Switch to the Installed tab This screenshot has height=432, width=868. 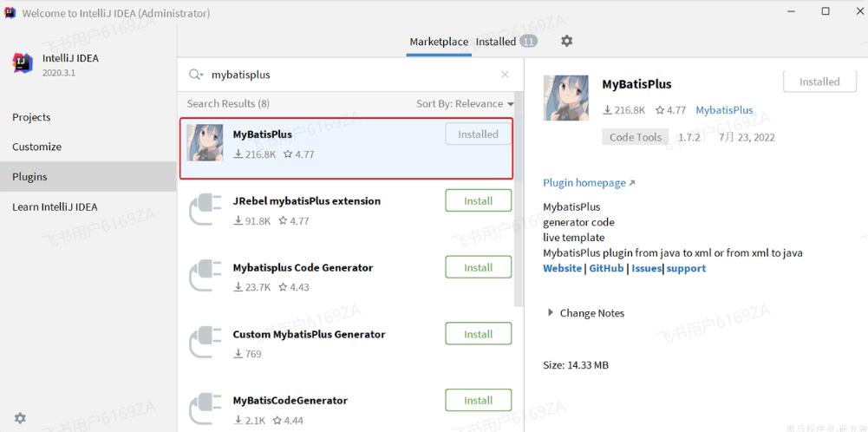point(496,42)
